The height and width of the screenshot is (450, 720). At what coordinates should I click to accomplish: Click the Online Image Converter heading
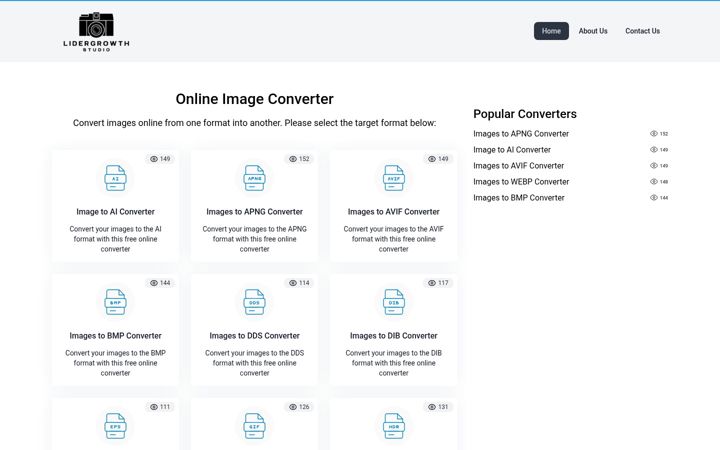point(254,99)
